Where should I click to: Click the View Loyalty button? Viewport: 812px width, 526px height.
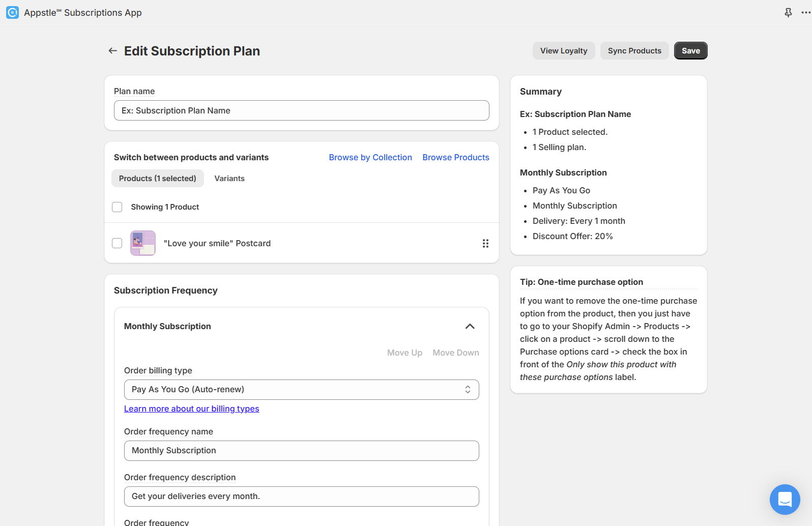coord(564,51)
